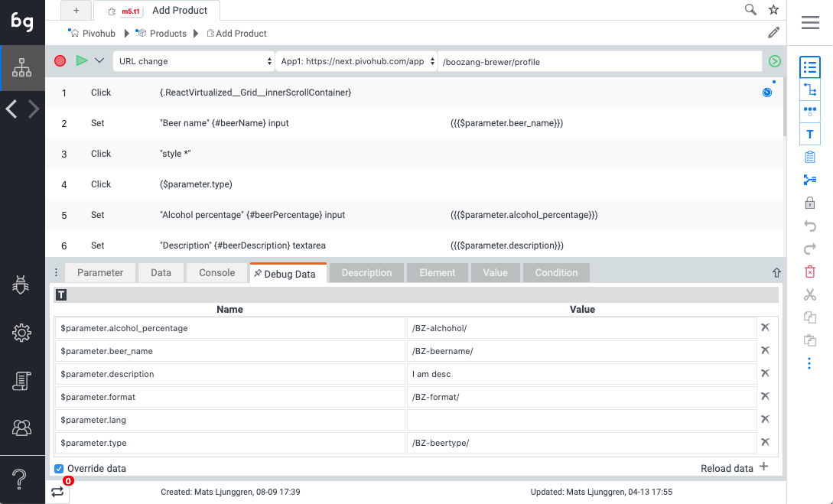Viewport: 833px width, 504px height.
Task: Open the Logs panel in left sidebar
Action: coord(22,381)
